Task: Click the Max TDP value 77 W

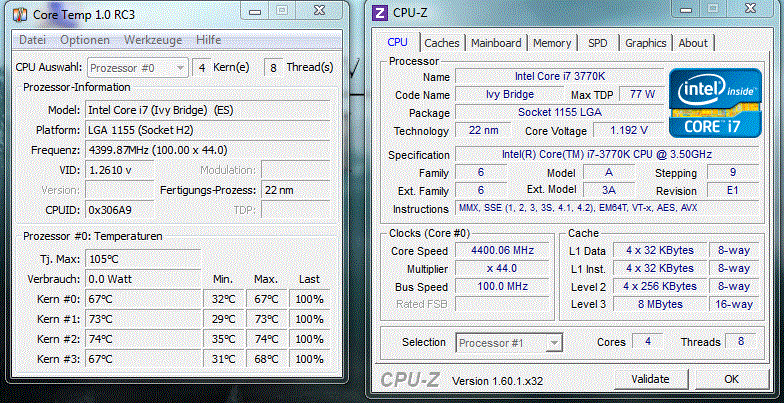Action: click(642, 94)
